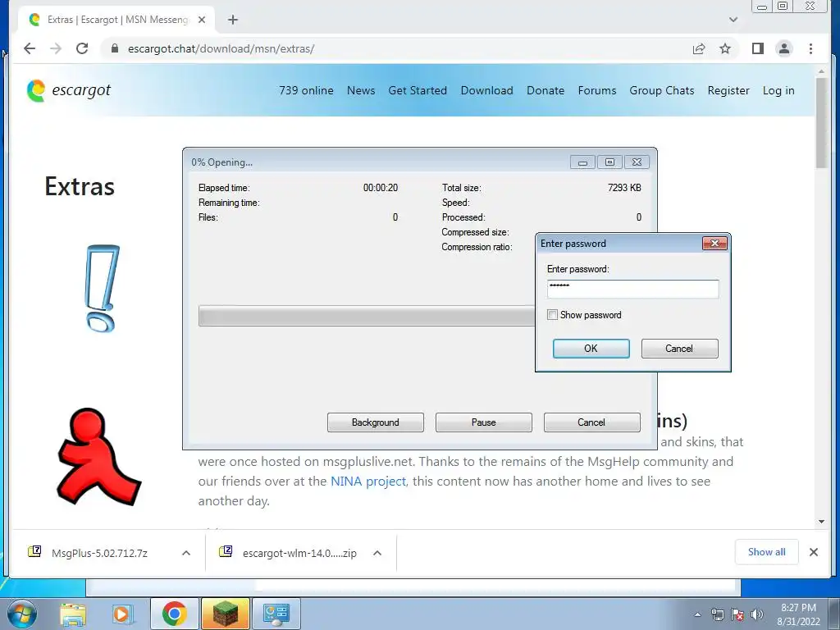This screenshot has width=840, height=630.
Task: Click the taskbar clock showing 8:27 PM
Action: (x=798, y=614)
